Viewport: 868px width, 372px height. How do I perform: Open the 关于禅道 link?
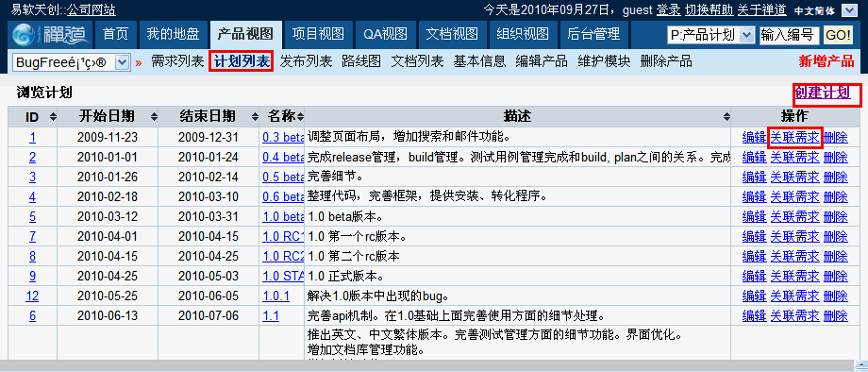coord(761,10)
